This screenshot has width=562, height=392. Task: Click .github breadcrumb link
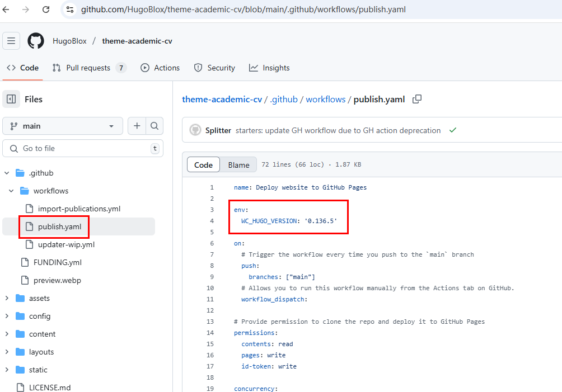pos(283,99)
